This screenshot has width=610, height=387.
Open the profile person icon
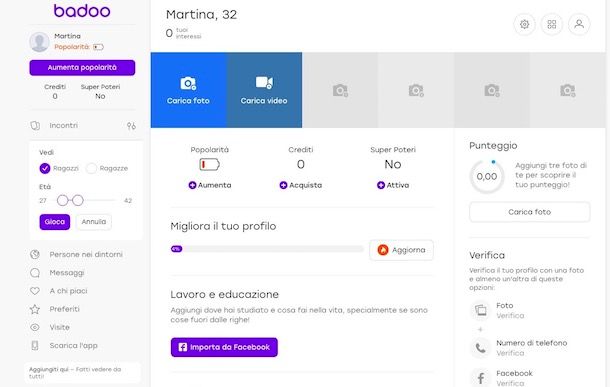pos(579,25)
